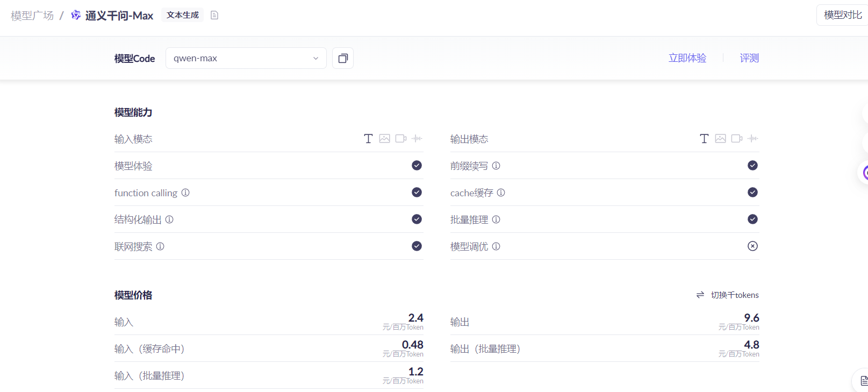Click the checkmark for function calling
868x392 pixels.
417,193
